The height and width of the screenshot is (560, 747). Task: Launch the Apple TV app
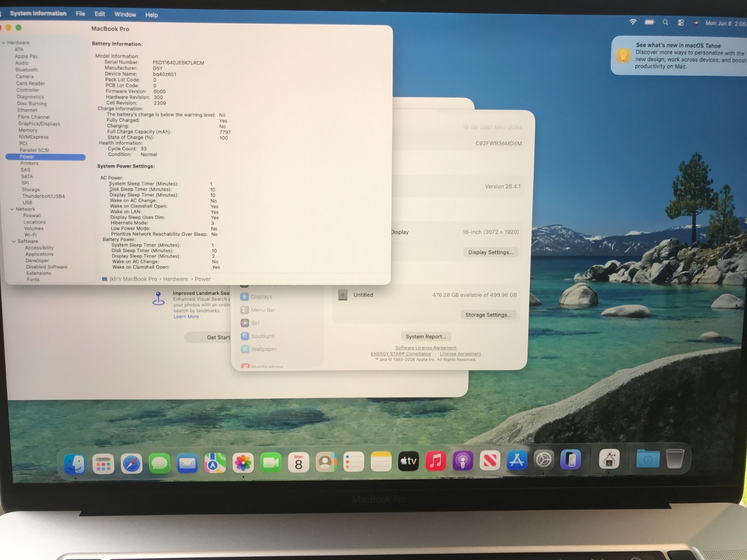(x=409, y=461)
